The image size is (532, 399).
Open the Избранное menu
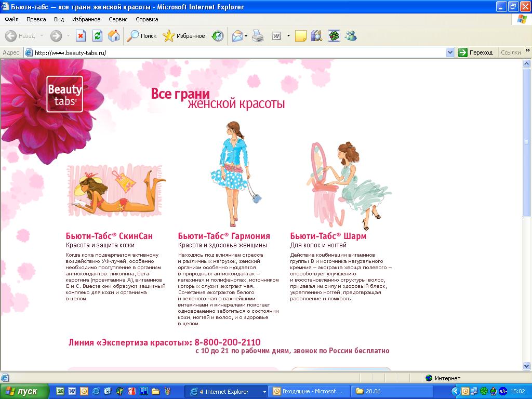(86, 19)
